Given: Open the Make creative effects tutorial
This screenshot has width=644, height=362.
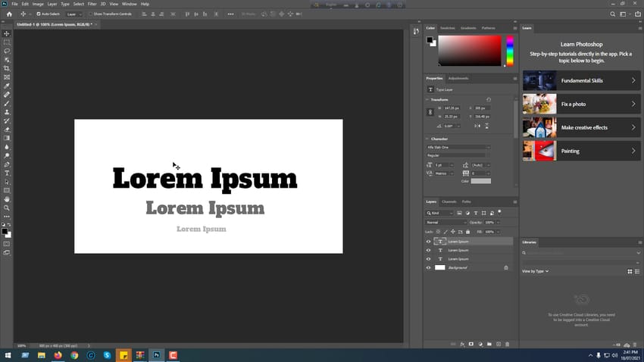Looking at the screenshot, I should click(x=581, y=128).
